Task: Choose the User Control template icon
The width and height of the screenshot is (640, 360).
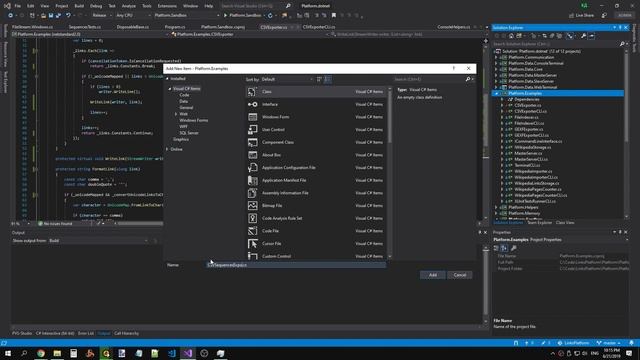Action: (253, 130)
